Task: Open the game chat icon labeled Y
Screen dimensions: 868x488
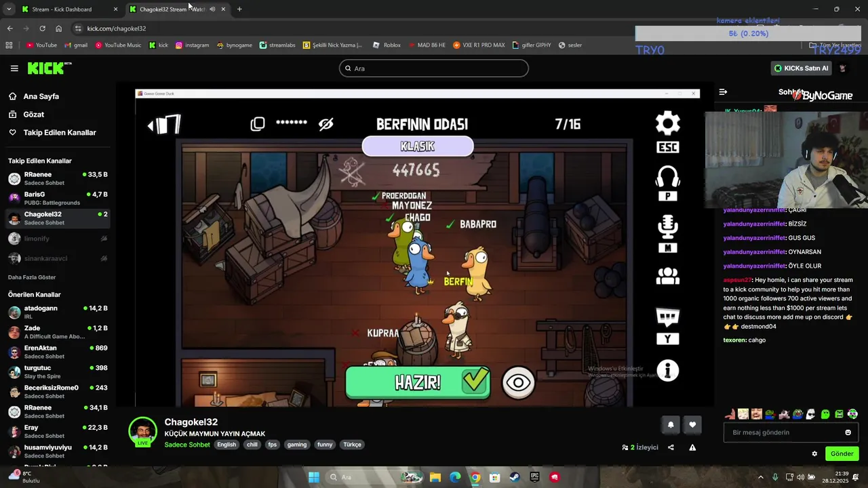Action: point(667,317)
